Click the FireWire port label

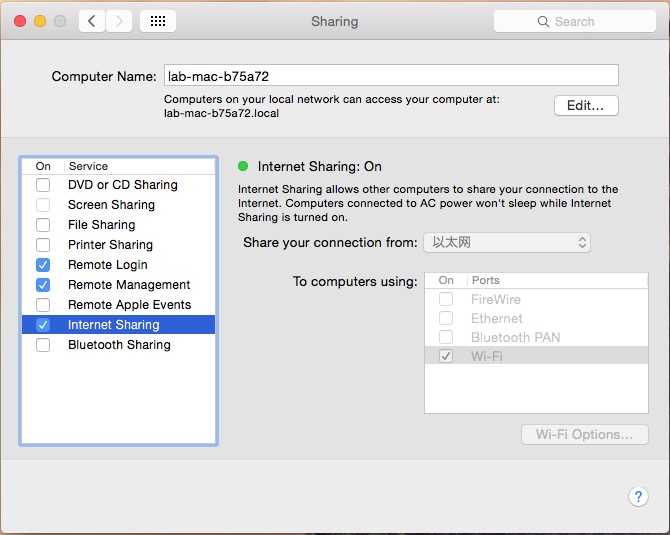coord(496,299)
